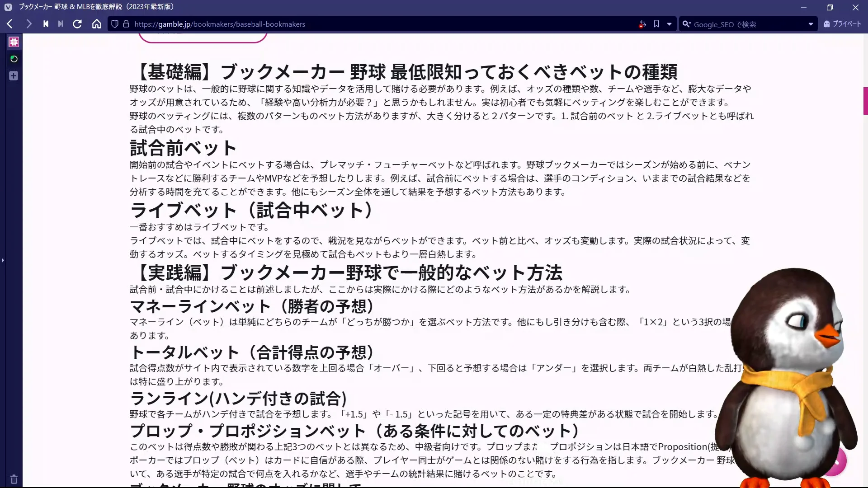868x488 pixels.
Task: Open the search engine selector magnifier dropdown
Action: pos(687,24)
